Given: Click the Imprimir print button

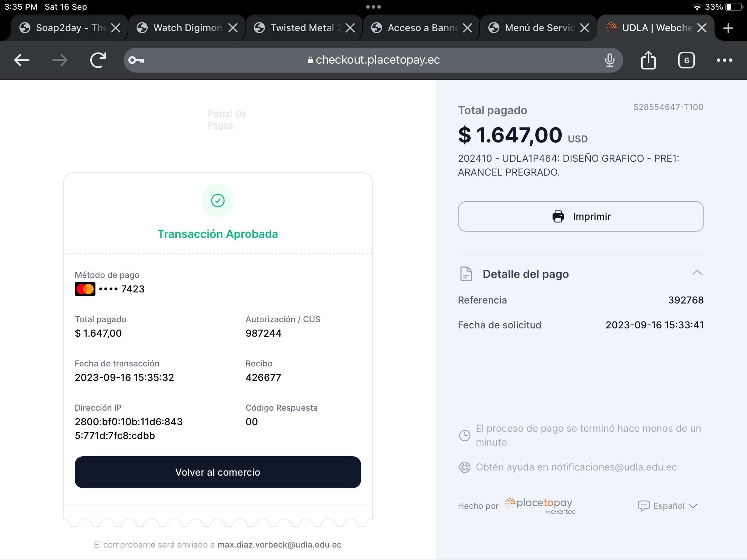Looking at the screenshot, I should pyautogui.click(x=581, y=216).
